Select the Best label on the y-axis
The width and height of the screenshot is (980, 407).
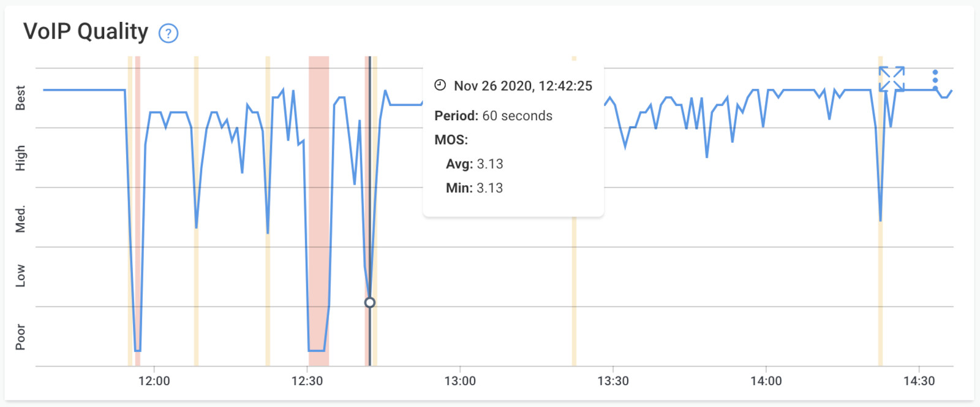click(20, 96)
